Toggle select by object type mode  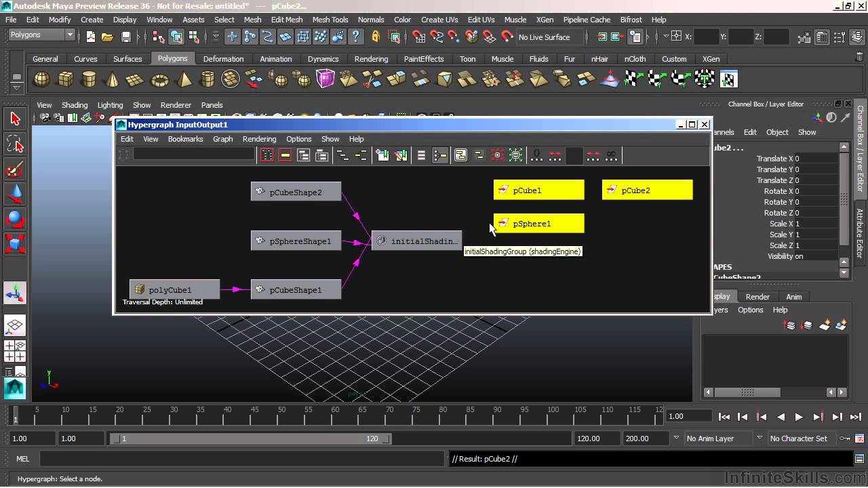[176, 37]
